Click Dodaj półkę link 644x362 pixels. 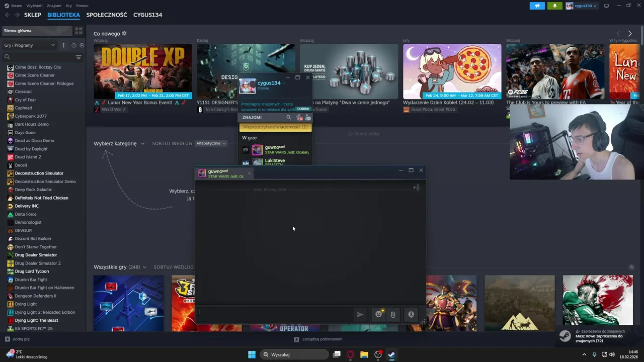point(364,134)
